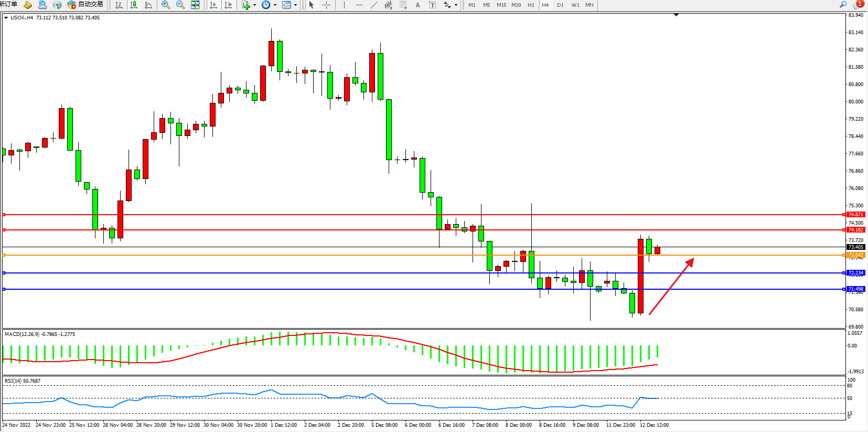
Task: Open the search magnifier at top right
Action: click(843, 4)
